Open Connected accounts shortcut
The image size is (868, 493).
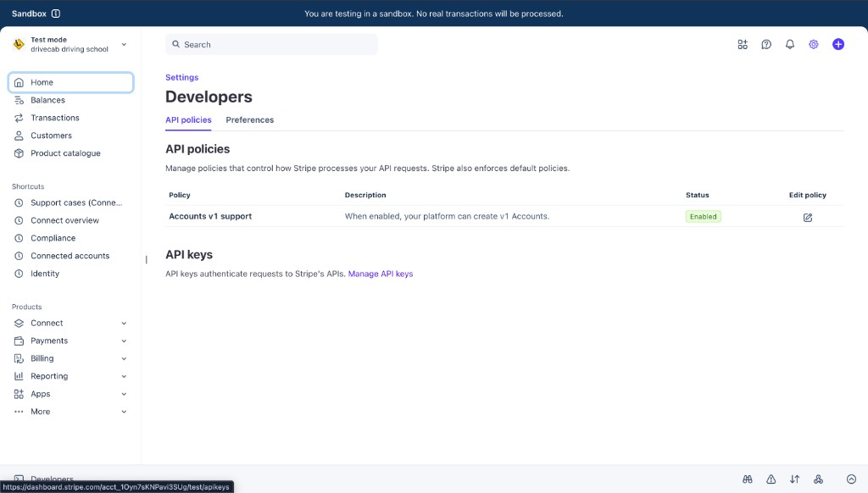pyautogui.click(x=71, y=256)
